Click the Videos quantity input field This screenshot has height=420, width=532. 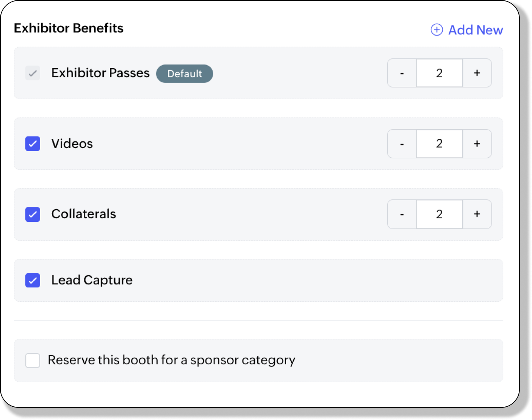(439, 144)
